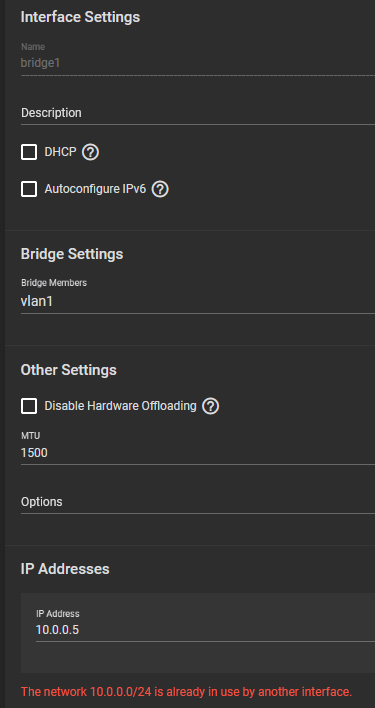Image resolution: width=375 pixels, height=708 pixels.
Task: Click the IP Addresses section heading
Action: click(x=65, y=568)
